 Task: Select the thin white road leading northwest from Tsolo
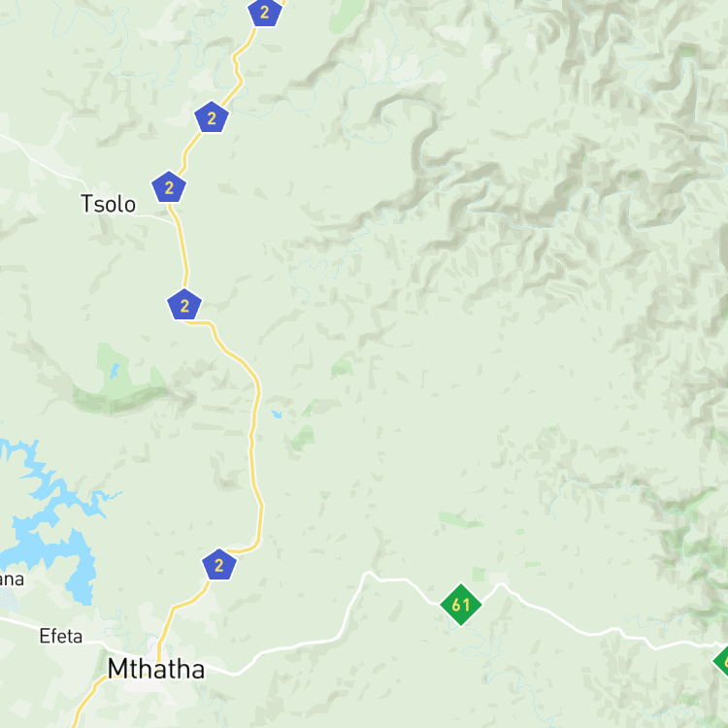click(42, 160)
